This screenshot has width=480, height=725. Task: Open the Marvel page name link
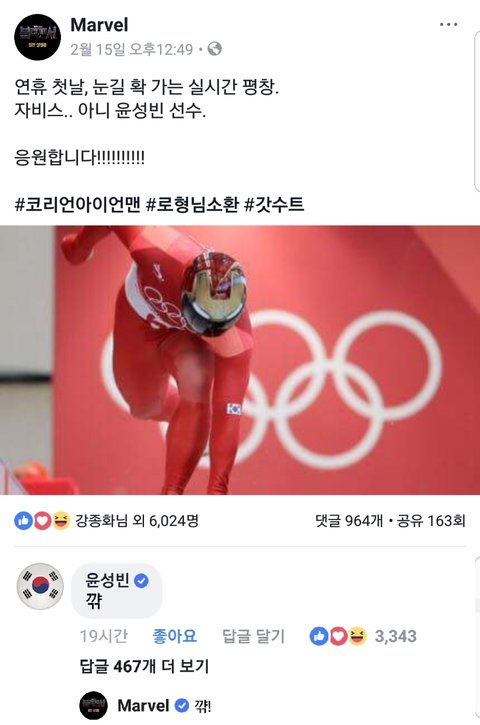[x=99, y=25]
